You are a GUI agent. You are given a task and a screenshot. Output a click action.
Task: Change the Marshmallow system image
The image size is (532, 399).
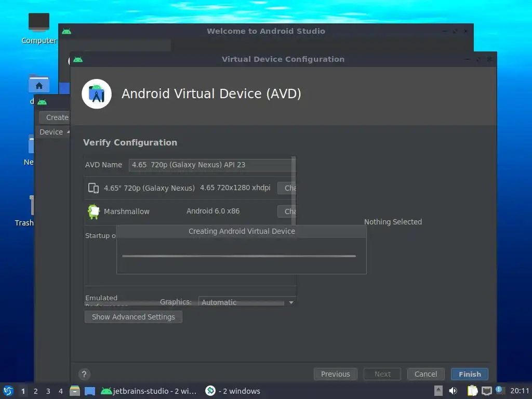[x=286, y=211]
